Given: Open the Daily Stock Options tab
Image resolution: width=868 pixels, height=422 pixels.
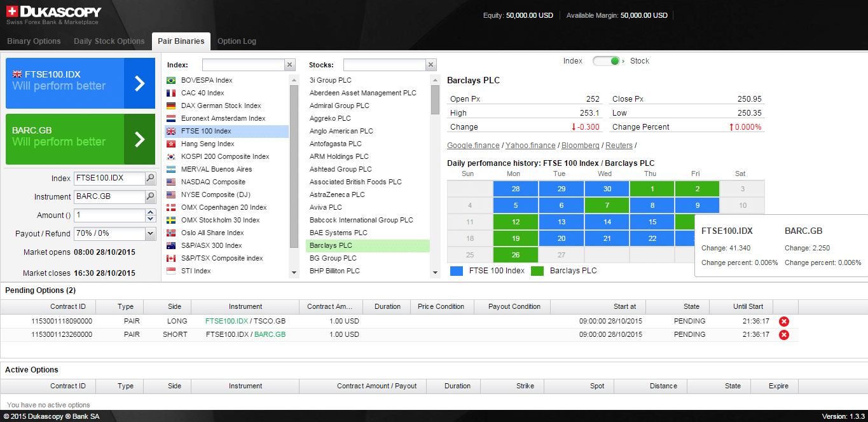Looking at the screenshot, I should coord(109,41).
